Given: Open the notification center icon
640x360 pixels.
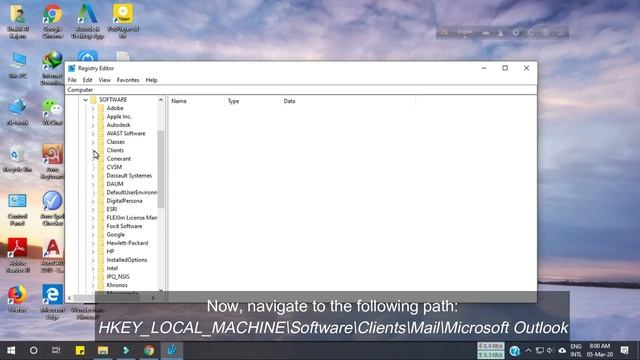Looking at the screenshot, I should [x=624, y=350].
